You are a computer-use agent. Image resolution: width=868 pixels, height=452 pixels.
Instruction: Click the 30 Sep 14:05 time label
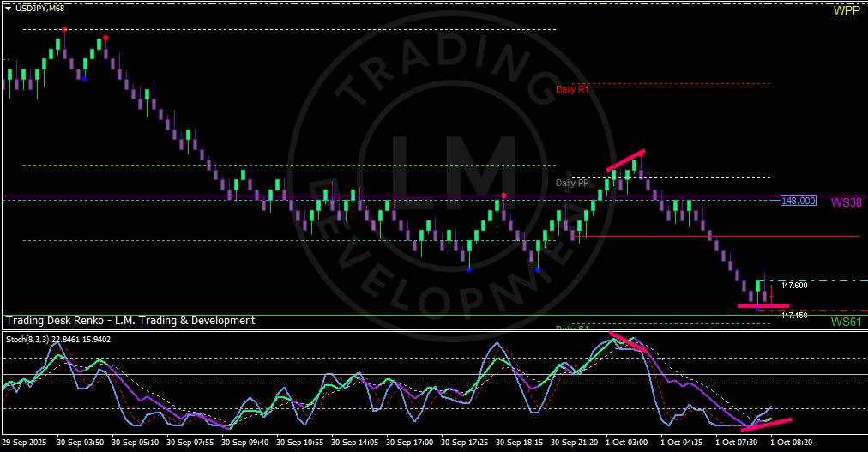click(x=355, y=443)
